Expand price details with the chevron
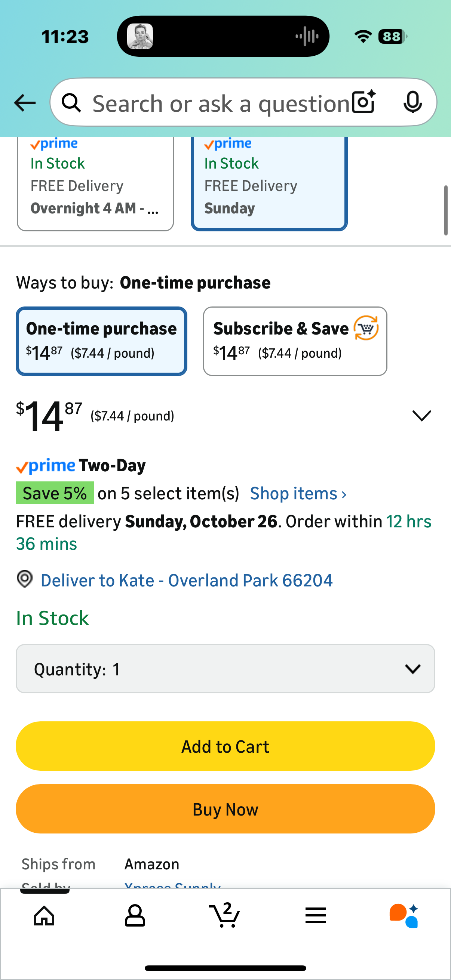Image resolution: width=451 pixels, height=980 pixels. pos(421,416)
